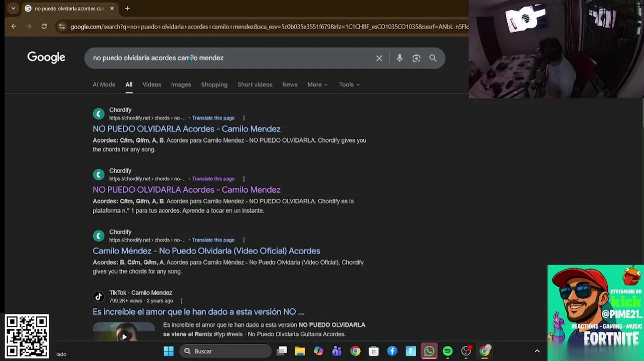
Task: Click the TikTok favicon in Camilo Mendez result
Action: point(99,297)
